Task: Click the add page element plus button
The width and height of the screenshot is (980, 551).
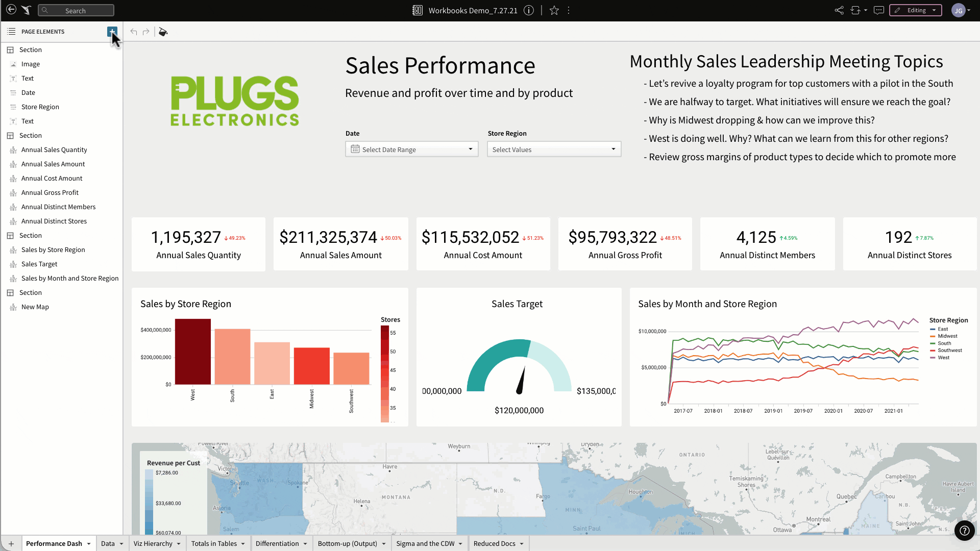Action: click(x=112, y=32)
